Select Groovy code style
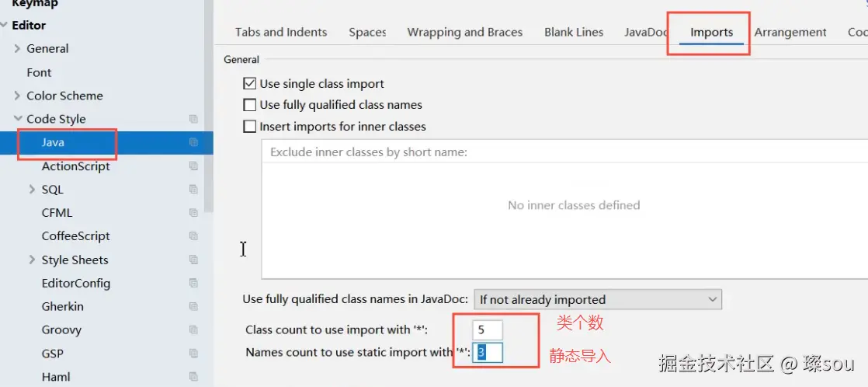 pos(61,329)
